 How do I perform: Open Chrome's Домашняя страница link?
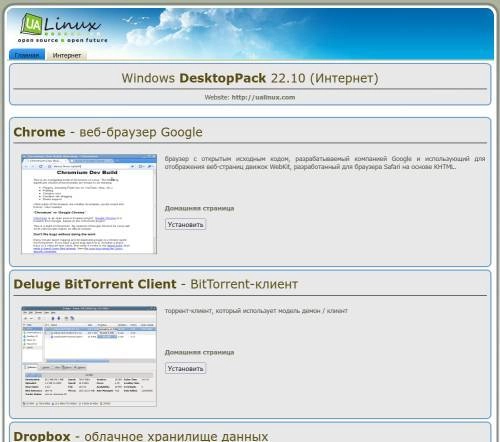point(199,208)
